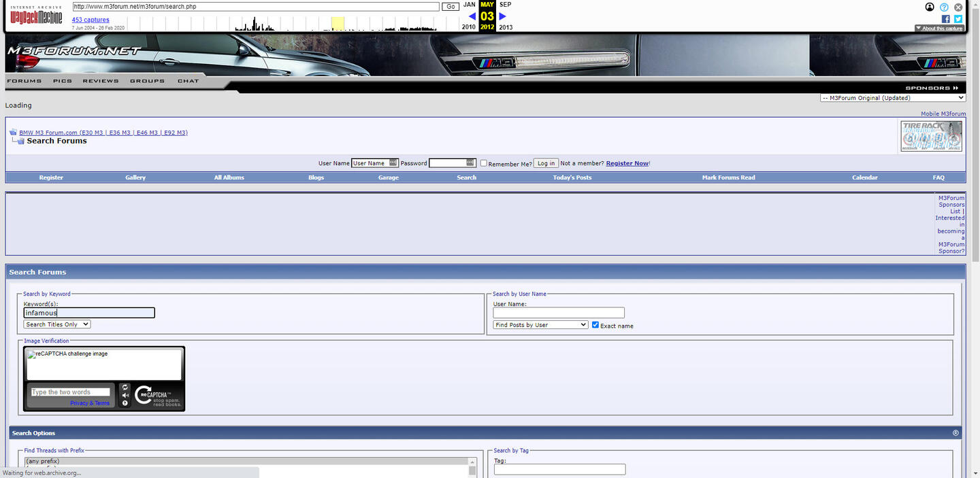Open Search in navigation bar

(467, 177)
